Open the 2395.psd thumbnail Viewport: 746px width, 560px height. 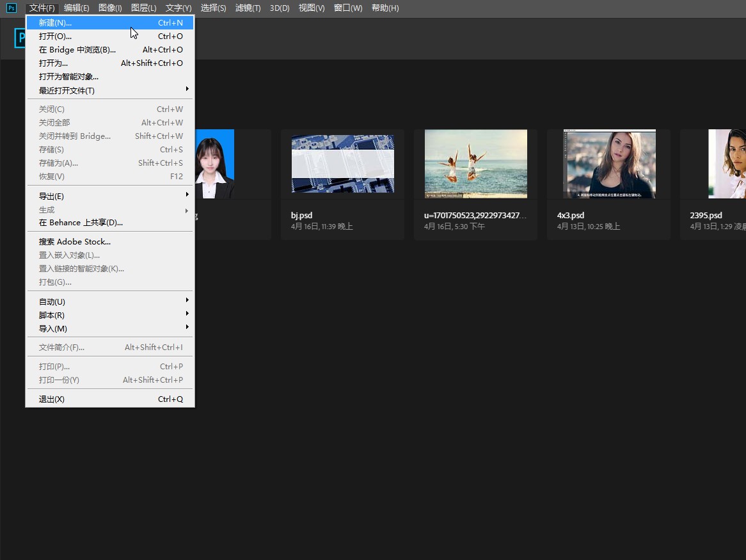coord(727,164)
